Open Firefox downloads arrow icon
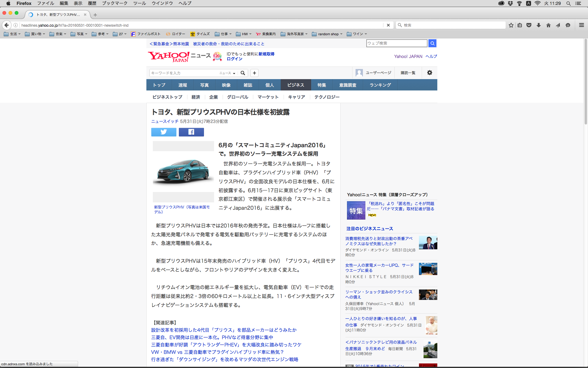This screenshot has width=588, height=368. pos(538,25)
